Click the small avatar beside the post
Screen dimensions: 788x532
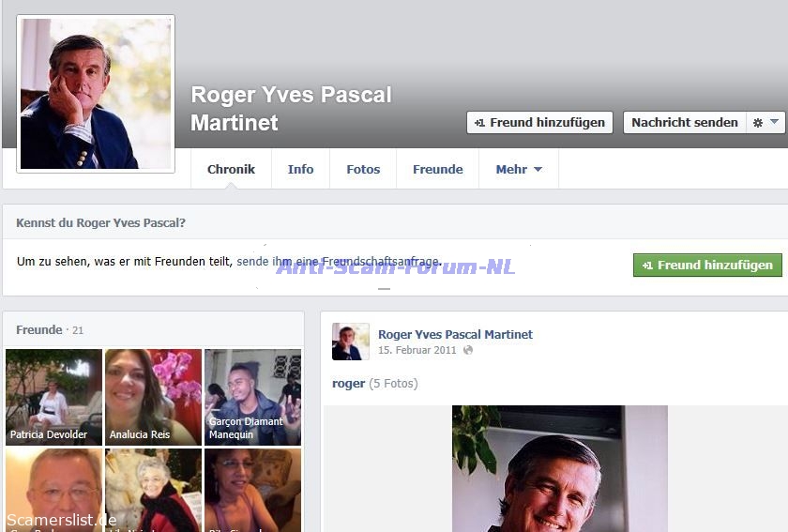click(x=350, y=342)
